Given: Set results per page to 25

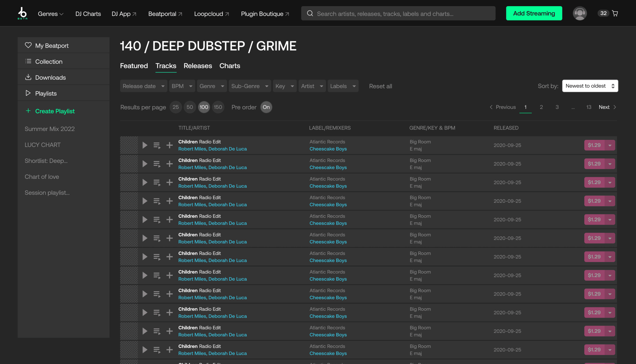Looking at the screenshot, I should [176, 107].
